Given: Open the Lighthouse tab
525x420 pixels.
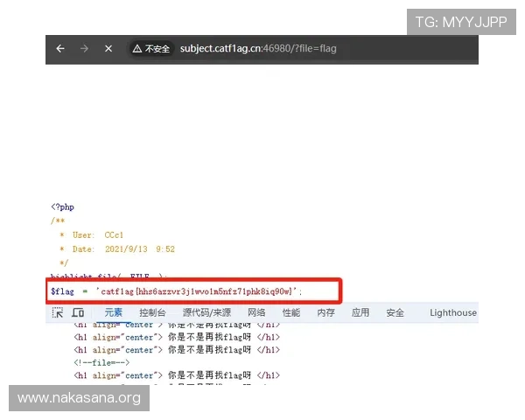Looking at the screenshot, I should pyautogui.click(x=453, y=312).
